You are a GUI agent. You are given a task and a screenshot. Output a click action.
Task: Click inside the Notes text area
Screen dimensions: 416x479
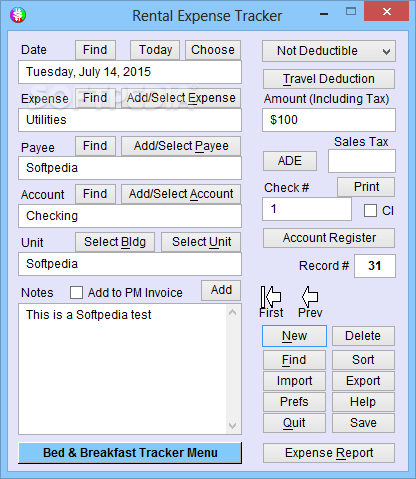(x=130, y=369)
